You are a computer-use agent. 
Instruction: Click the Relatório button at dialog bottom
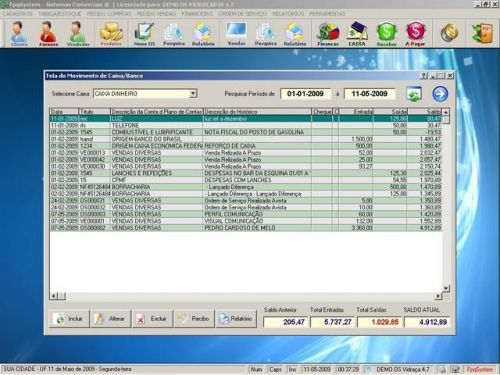[x=236, y=319]
